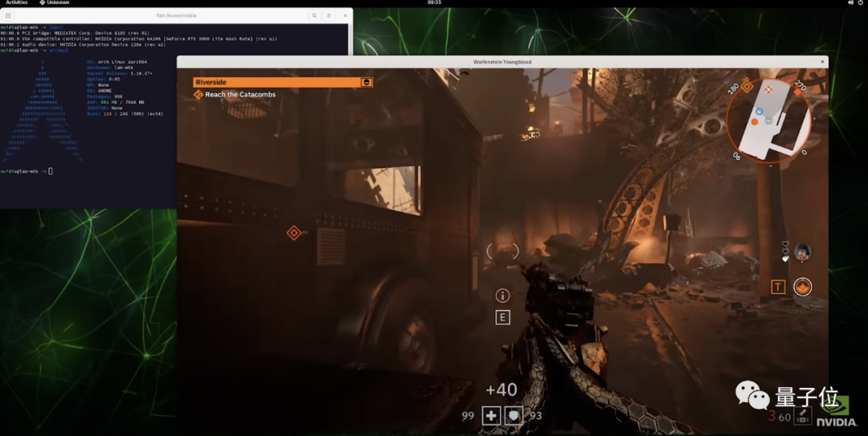Click the co-op partner portrait avatar
The image size is (868, 436).
point(802,252)
